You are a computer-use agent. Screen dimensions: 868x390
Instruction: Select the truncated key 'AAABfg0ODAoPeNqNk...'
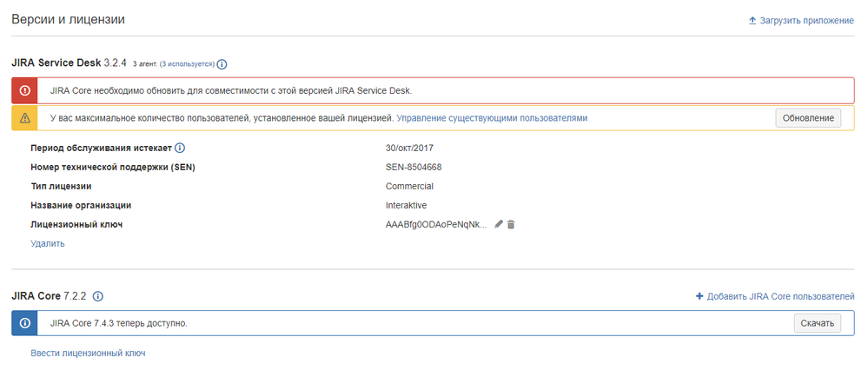coord(437,225)
